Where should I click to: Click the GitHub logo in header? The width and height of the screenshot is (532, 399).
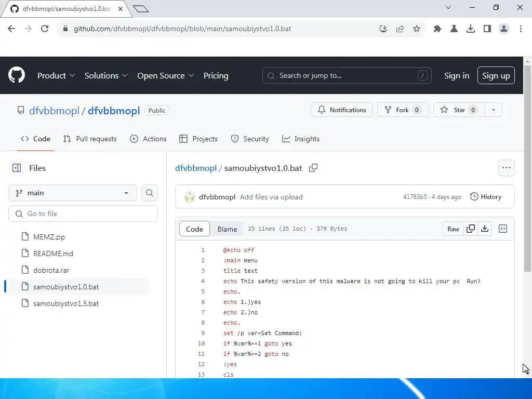pyautogui.click(x=16, y=75)
